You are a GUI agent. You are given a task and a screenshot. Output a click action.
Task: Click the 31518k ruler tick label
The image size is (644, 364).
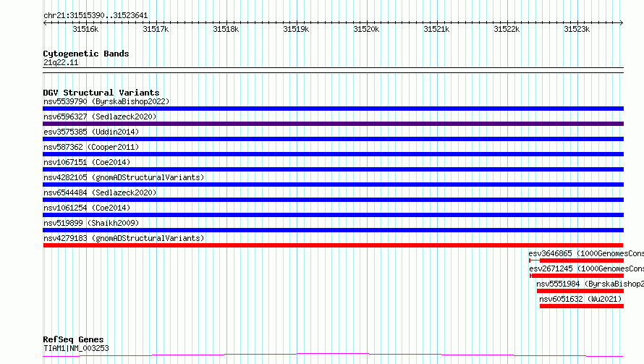(x=226, y=29)
